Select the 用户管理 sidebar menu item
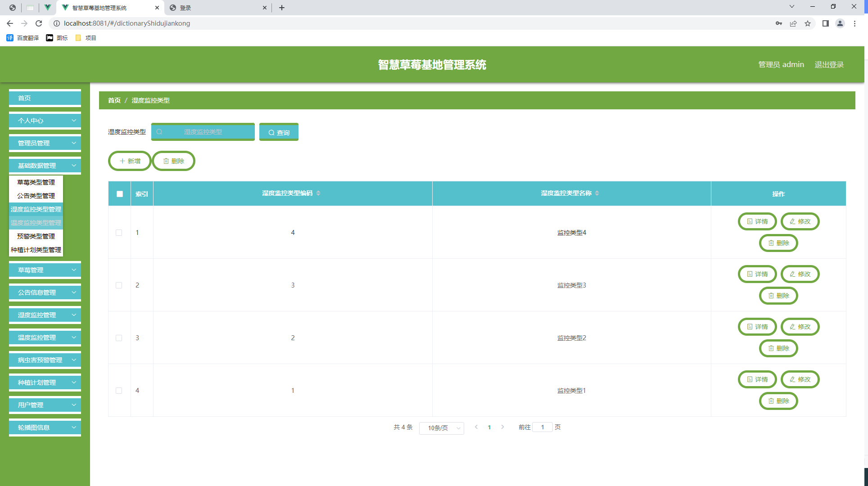Viewport: 868px width, 486px height. [45, 405]
